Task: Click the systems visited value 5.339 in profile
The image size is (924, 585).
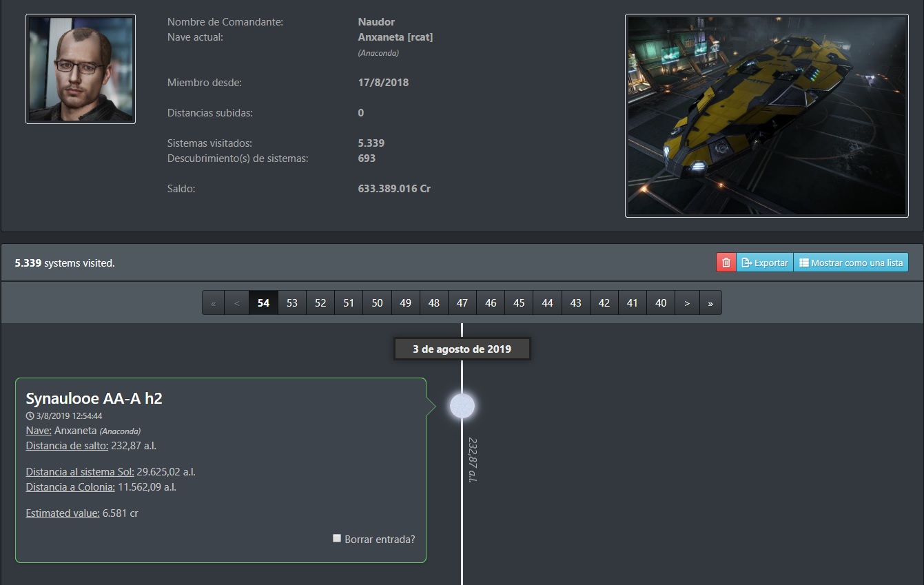Action: 371,143
